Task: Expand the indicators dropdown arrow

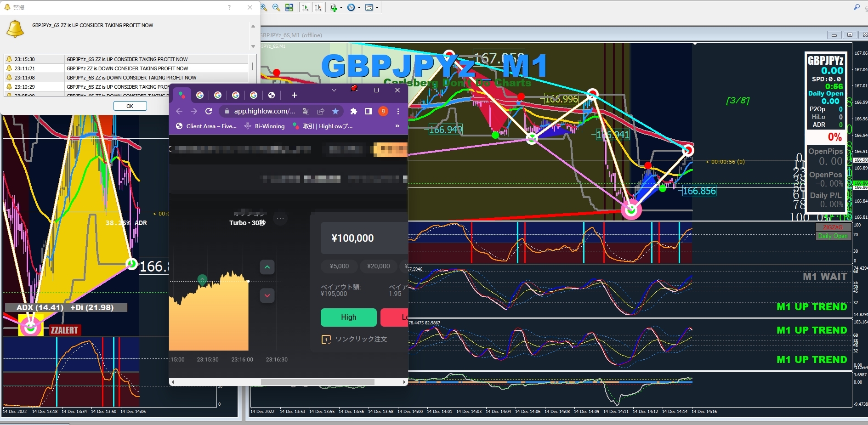Action: tap(341, 7)
